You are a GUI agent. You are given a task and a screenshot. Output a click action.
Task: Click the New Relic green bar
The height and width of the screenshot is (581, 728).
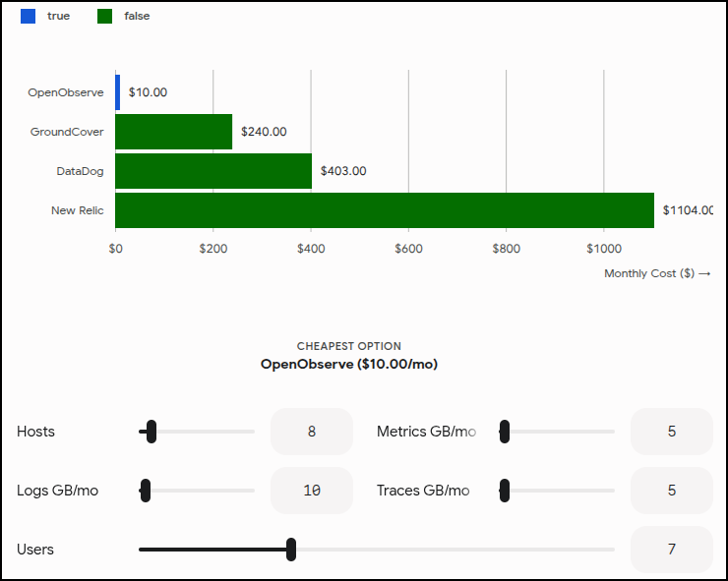point(385,210)
